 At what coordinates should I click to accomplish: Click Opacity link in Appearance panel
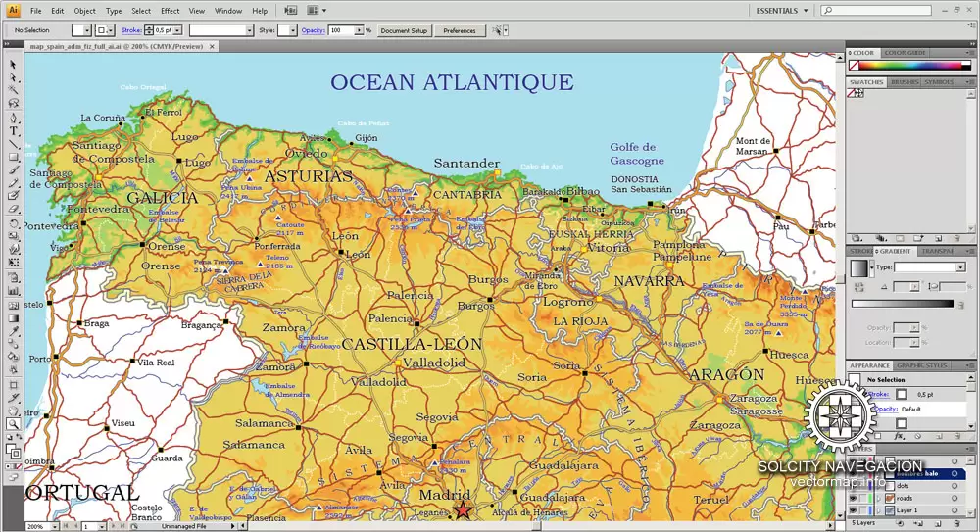[886, 409]
